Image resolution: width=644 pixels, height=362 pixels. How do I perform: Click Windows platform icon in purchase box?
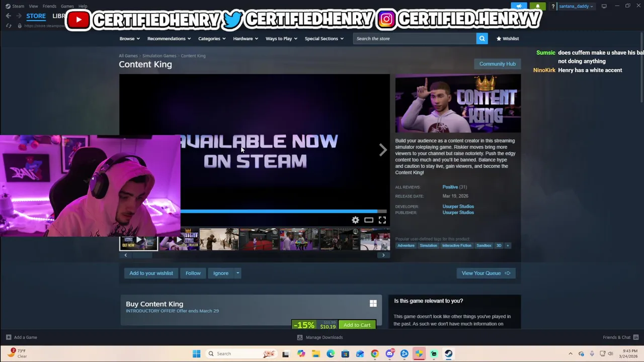click(373, 304)
